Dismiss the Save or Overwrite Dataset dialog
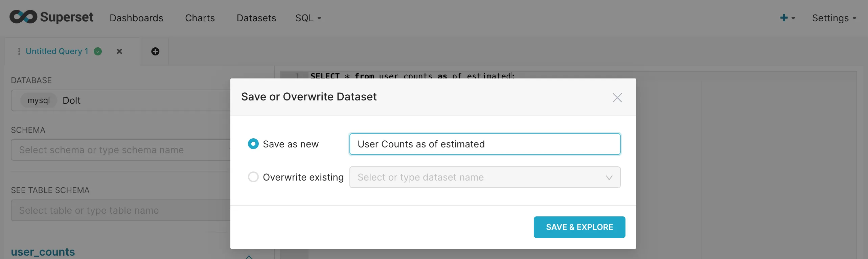 [x=617, y=98]
